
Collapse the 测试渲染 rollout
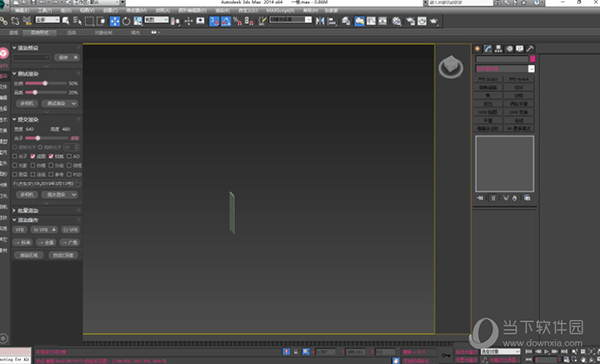point(15,74)
